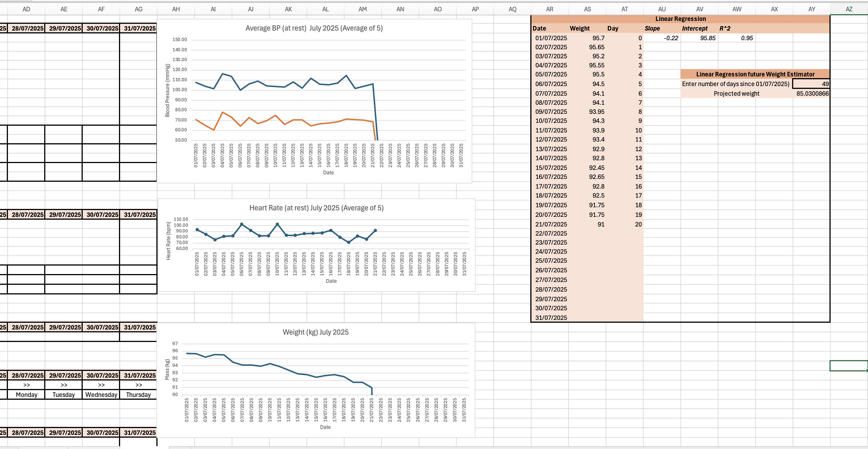
Task: Select date cell 31/07/2025 in regression table
Action: click(x=550, y=317)
